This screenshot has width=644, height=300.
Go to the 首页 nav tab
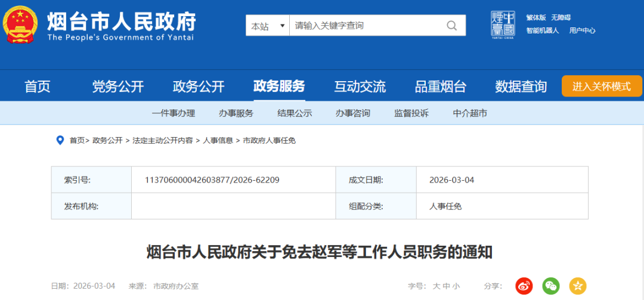[38, 86]
